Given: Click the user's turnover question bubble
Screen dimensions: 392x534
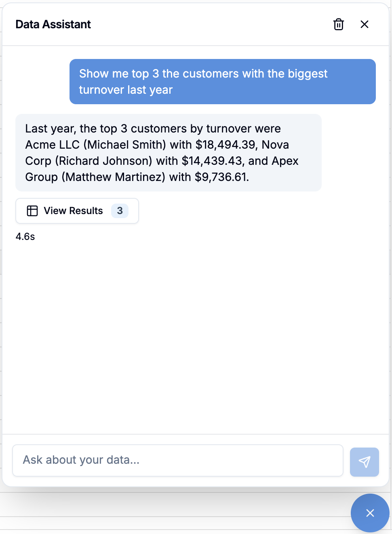Looking at the screenshot, I should point(223,81).
